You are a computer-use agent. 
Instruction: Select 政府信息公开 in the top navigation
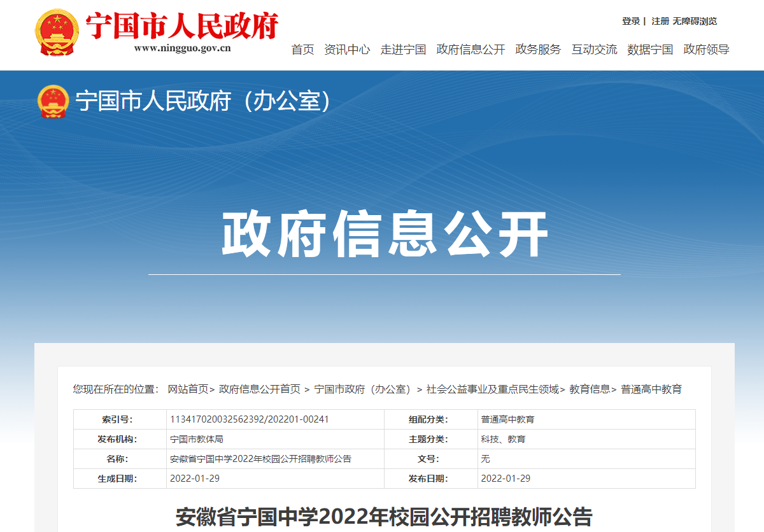coord(470,50)
